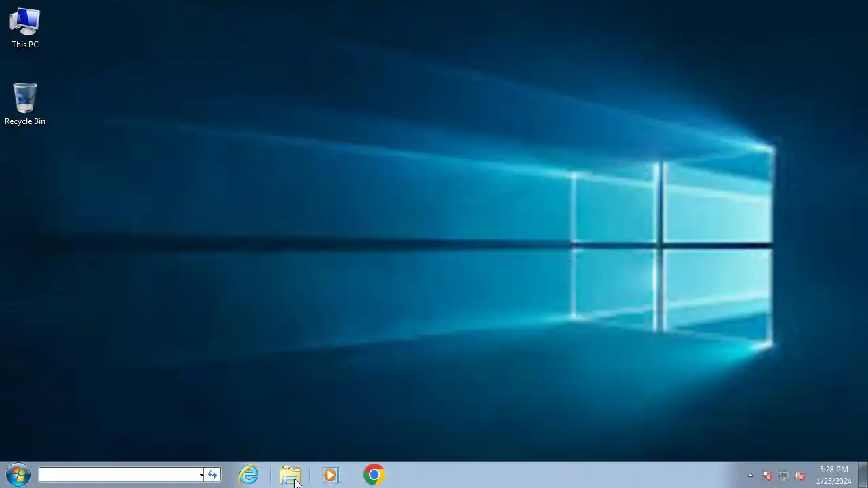868x488 pixels.
Task: Show hidden system tray icons
Action: click(x=750, y=475)
